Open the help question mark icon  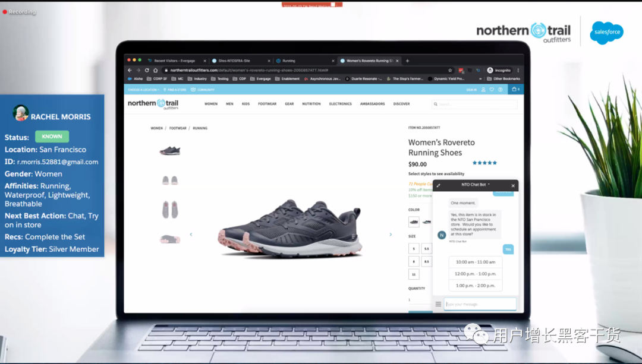point(501,90)
